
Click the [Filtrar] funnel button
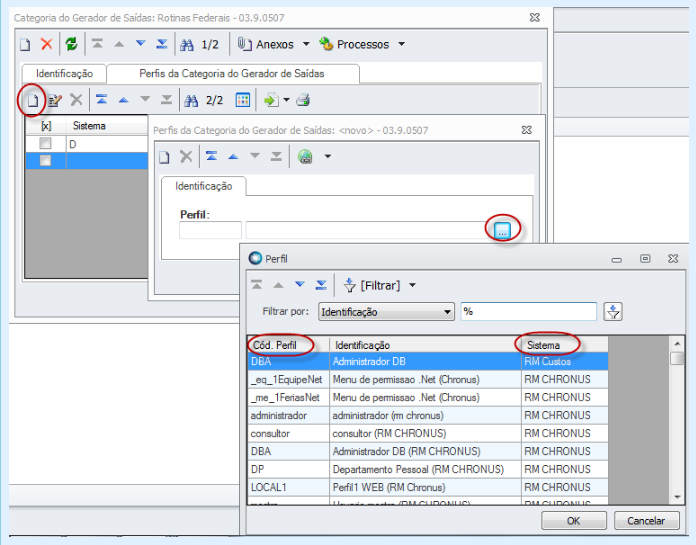click(x=372, y=285)
